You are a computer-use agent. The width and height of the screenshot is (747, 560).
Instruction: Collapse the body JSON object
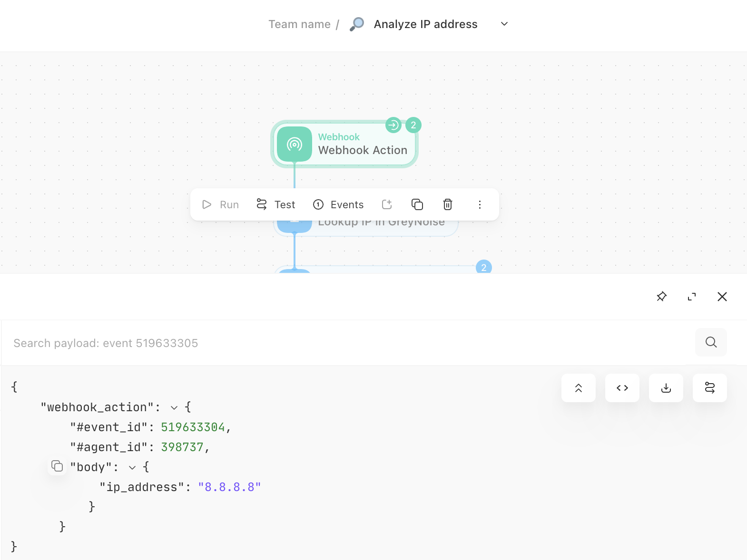[x=132, y=467]
